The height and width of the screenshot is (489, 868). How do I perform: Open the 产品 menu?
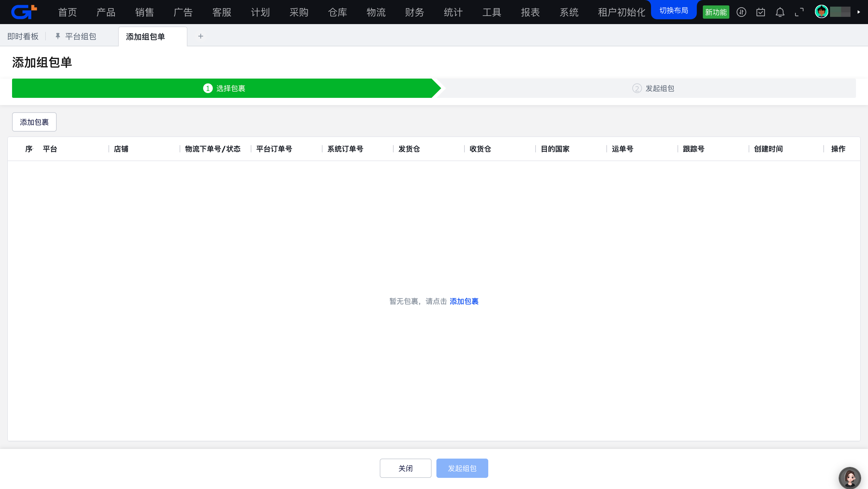(106, 12)
